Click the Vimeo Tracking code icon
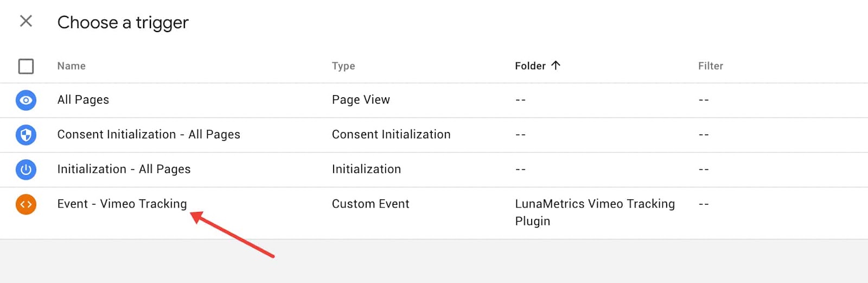 (x=26, y=204)
